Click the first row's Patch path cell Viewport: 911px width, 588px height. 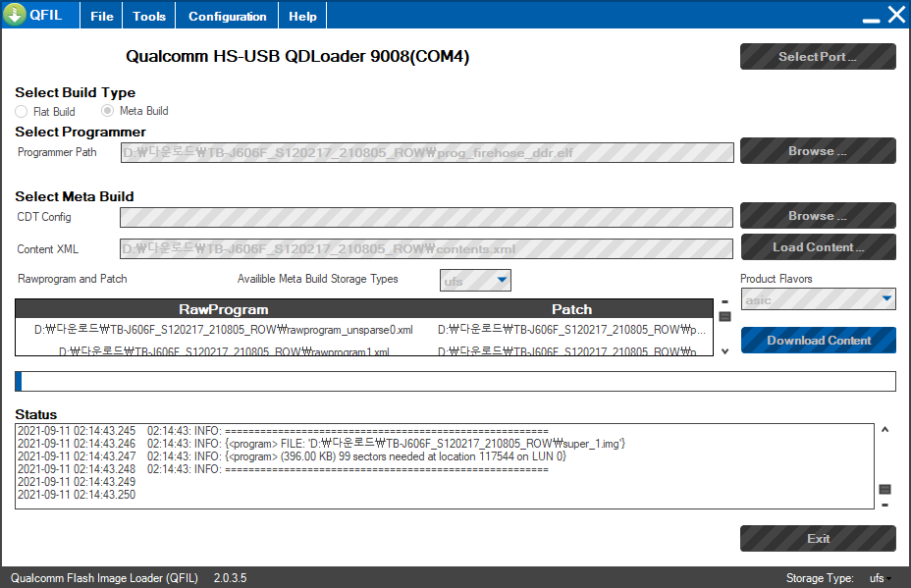[571, 330]
